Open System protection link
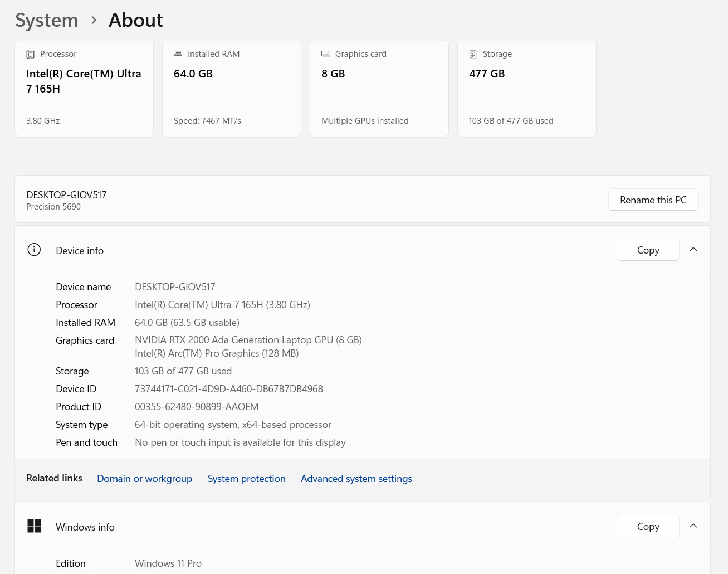The image size is (728, 574). click(247, 479)
